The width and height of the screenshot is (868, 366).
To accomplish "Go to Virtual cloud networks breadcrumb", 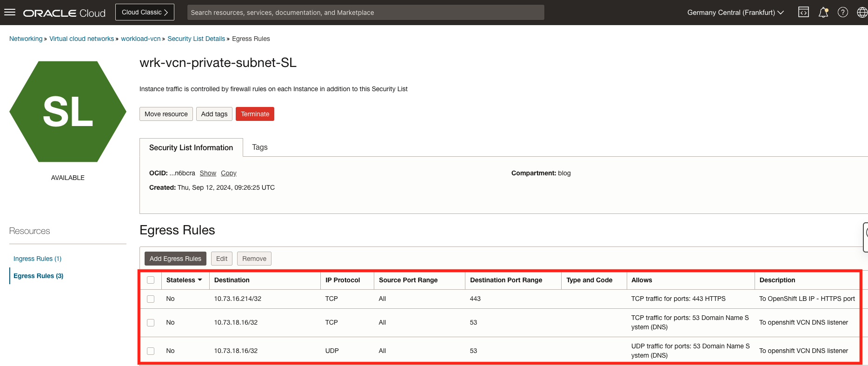I will coord(81,39).
